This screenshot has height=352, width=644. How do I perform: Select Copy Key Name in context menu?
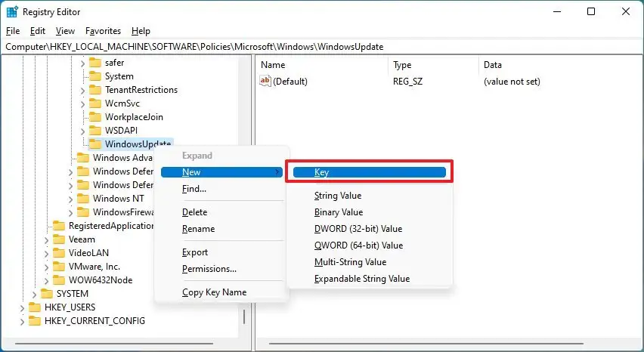[214, 292]
